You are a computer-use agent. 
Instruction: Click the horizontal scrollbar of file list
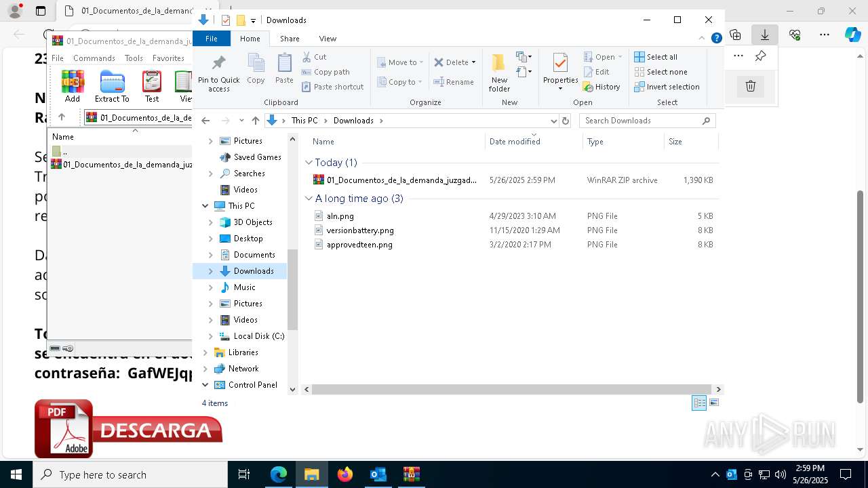coord(512,389)
